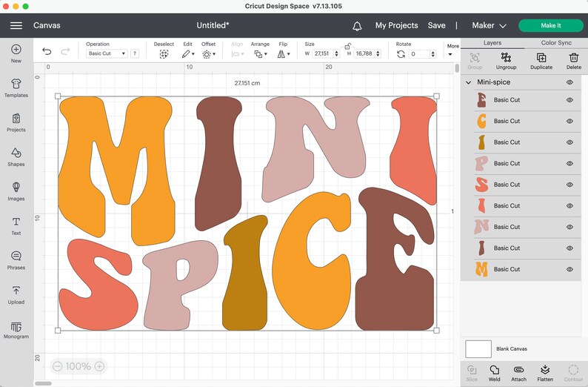Viewport: 588px width, 387px height.
Task: Click the height stepper arrows
Action: tap(378, 53)
